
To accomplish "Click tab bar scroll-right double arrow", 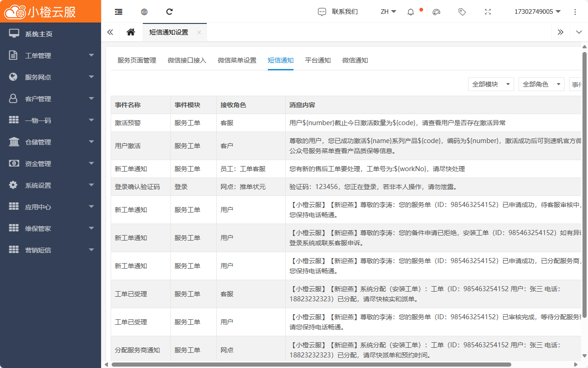I will click(560, 32).
